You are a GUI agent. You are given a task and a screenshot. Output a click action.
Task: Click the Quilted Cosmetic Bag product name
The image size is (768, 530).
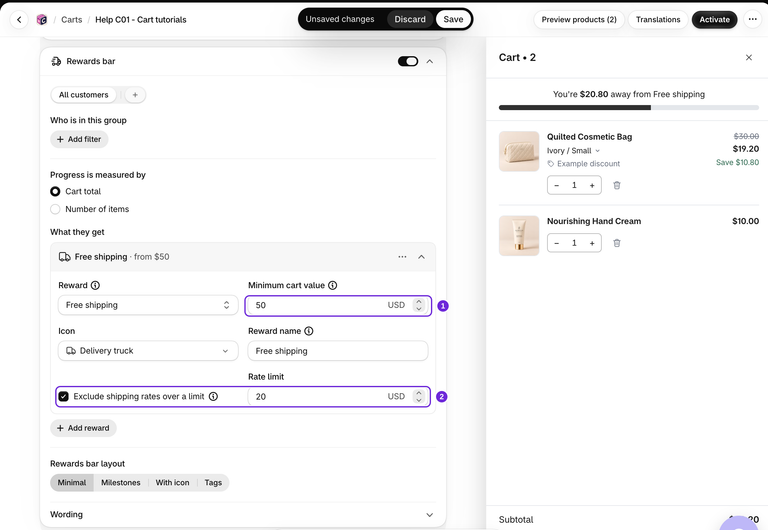589,137
